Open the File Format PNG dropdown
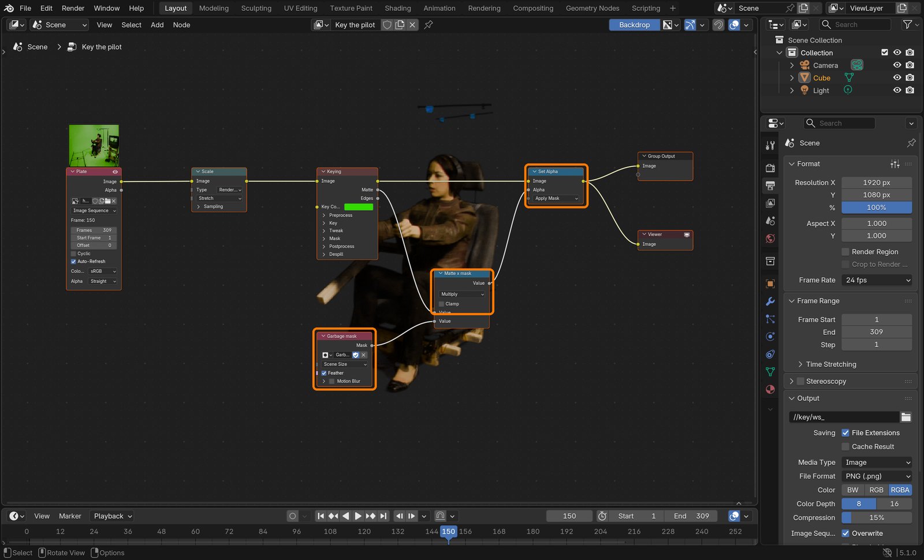Screen dimensions: 924x560 pos(877,476)
